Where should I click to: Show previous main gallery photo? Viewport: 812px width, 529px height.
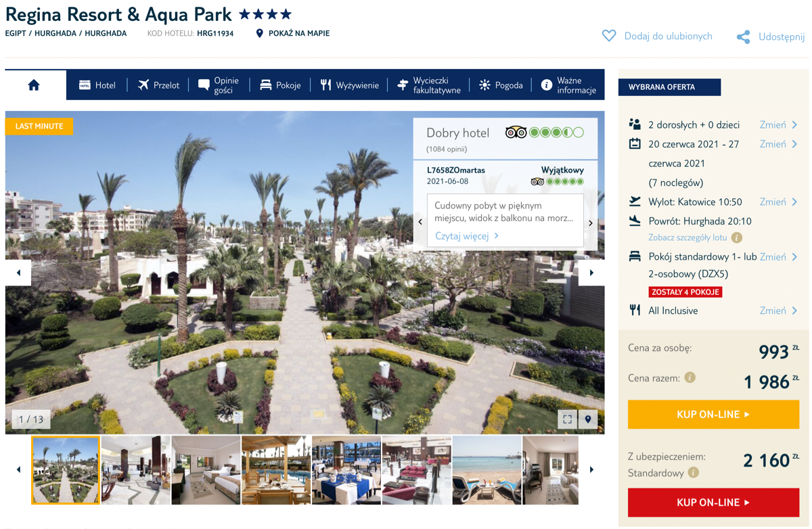click(x=18, y=273)
